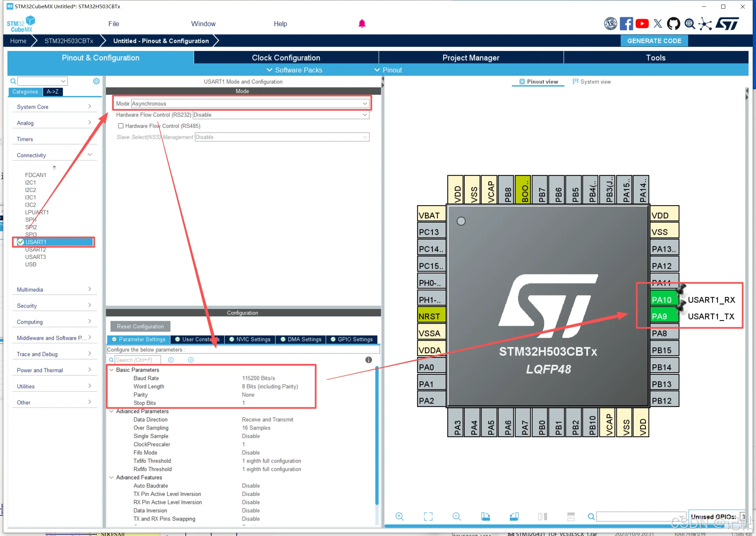This screenshot has width=756, height=536.
Task: Switch to A->Z sorting view
Action: point(53,92)
